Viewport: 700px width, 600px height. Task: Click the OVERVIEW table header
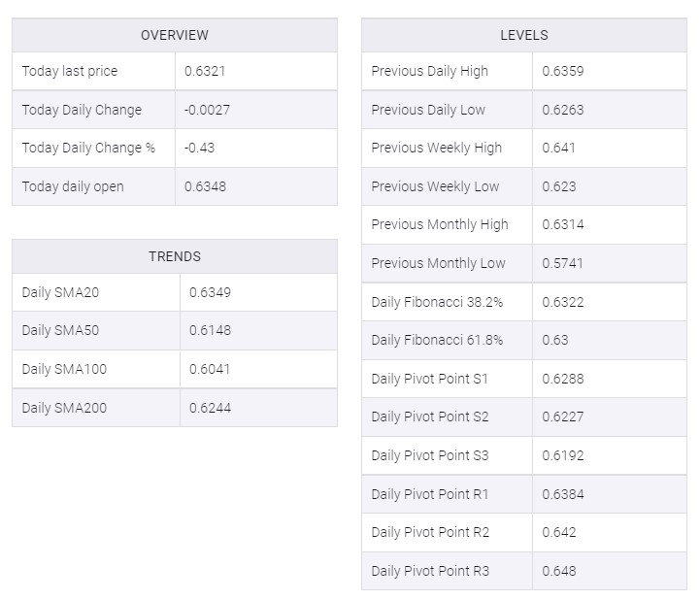click(174, 35)
